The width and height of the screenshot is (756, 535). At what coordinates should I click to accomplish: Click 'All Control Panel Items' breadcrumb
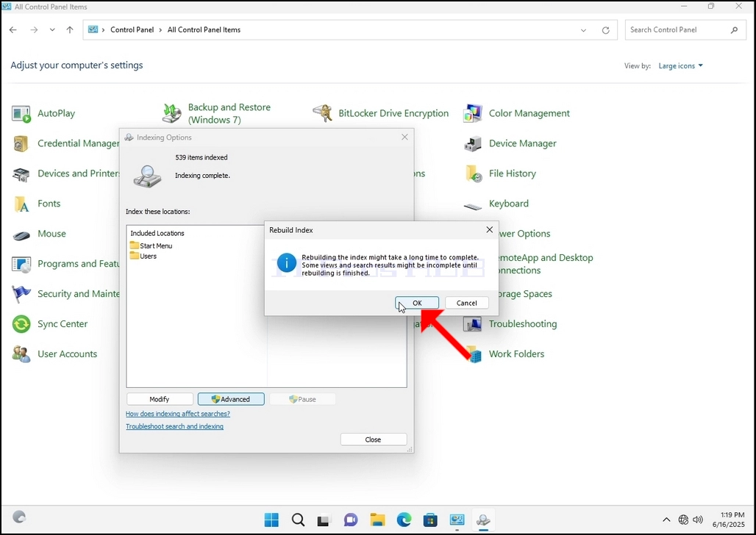point(204,29)
